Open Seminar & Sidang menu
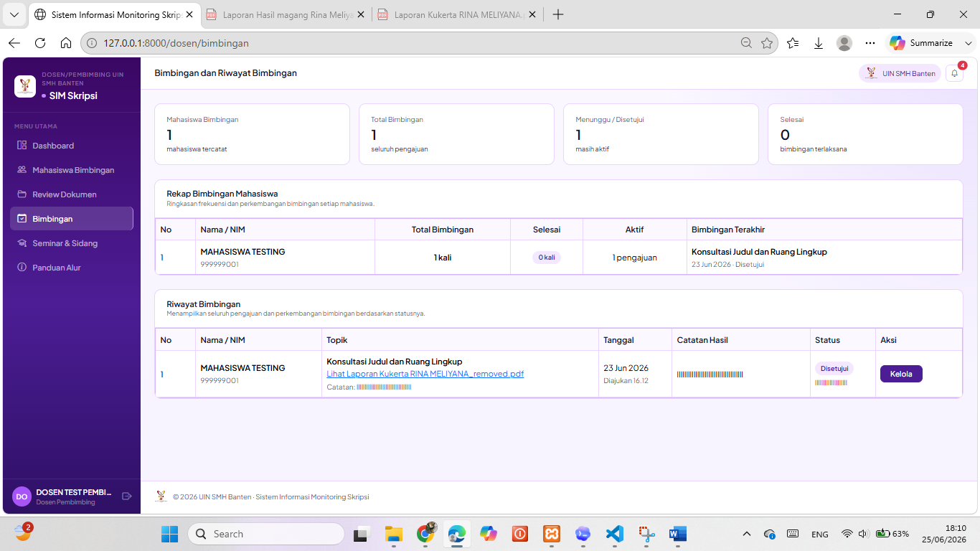980x551 pixels. click(x=72, y=243)
